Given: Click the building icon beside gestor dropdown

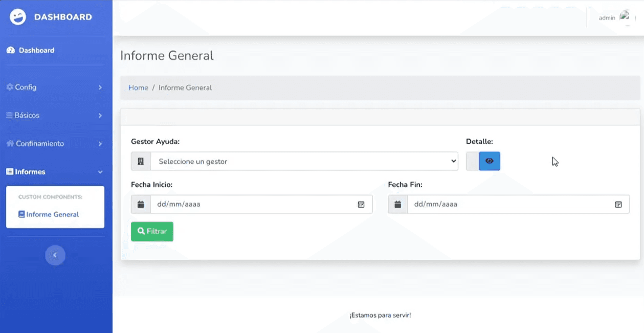Looking at the screenshot, I should (x=141, y=162).
